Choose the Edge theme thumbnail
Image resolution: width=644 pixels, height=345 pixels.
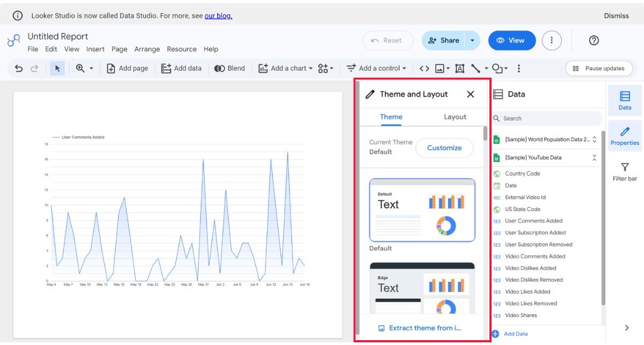(x=422, y=288)
